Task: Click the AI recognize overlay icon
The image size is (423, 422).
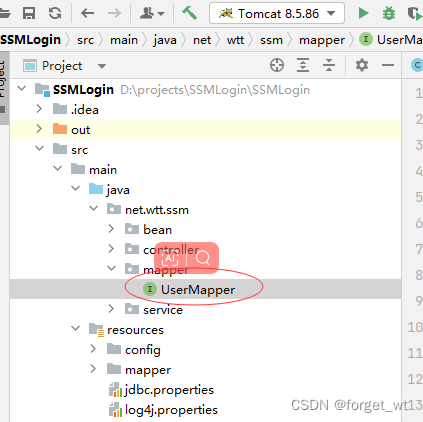Action: (x=170, y=258)
